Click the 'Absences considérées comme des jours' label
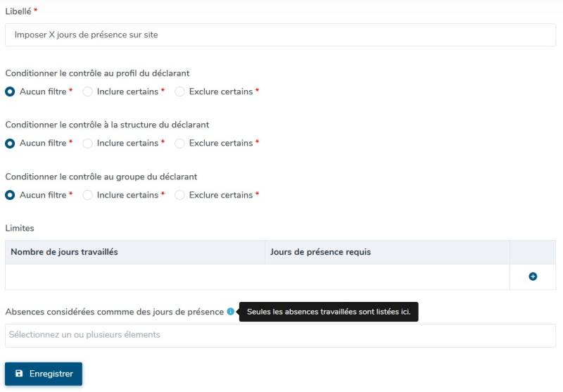The width and height of the screenshot is (563, 392). point(115,312)
